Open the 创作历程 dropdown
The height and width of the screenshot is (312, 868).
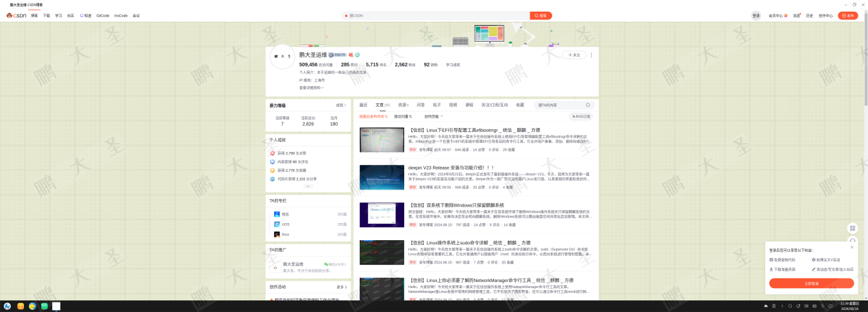(434, 116)
